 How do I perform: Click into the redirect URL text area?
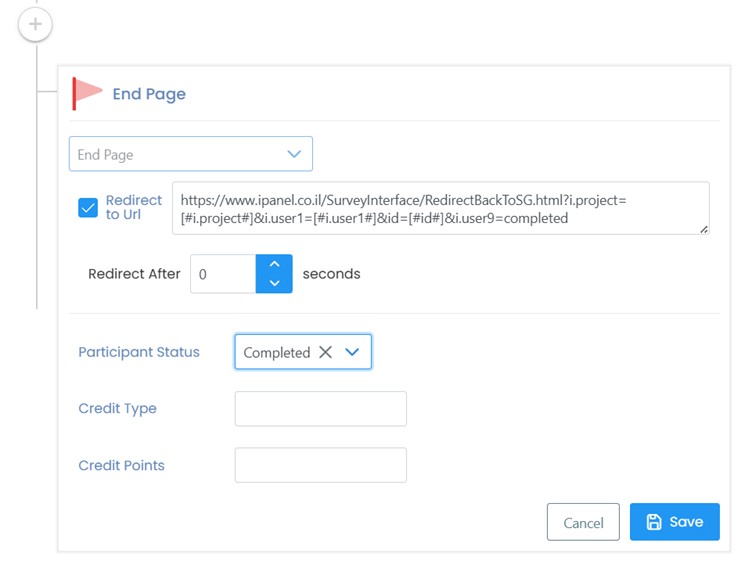click(x=441, y=208)
